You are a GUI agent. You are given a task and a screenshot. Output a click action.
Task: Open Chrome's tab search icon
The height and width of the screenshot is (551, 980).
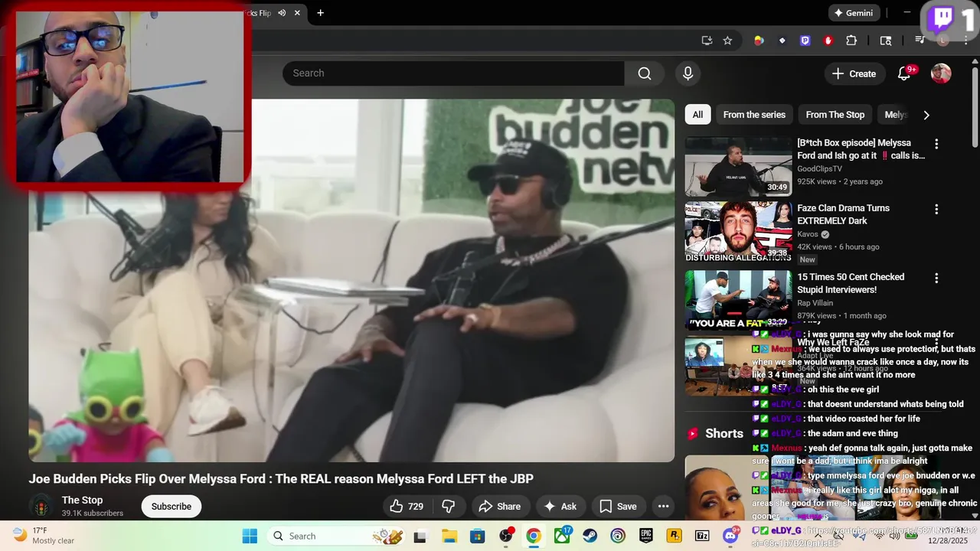coord(886,41)
